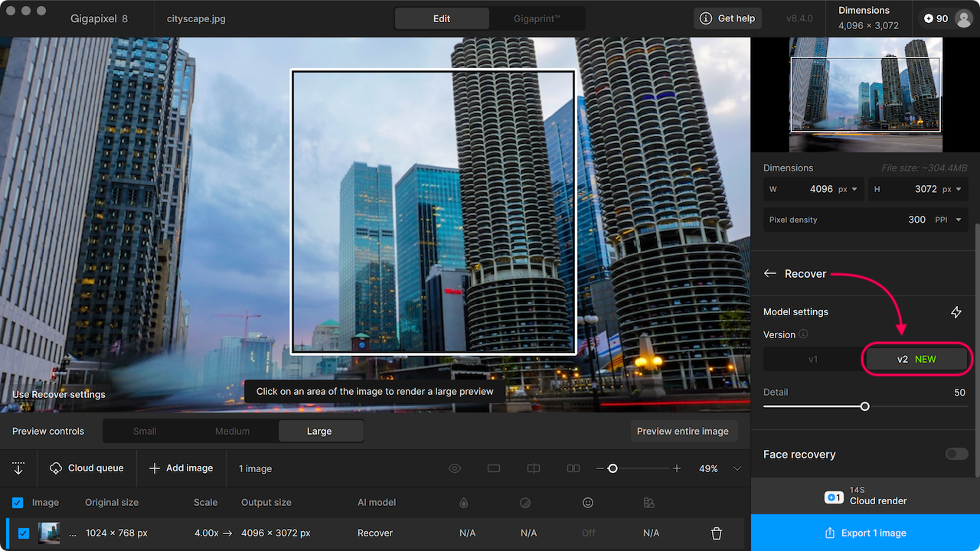This screenshot has width=980, height=551.
Task: Click the back arrow beside Recover
Action: click(x=770, y=274)
